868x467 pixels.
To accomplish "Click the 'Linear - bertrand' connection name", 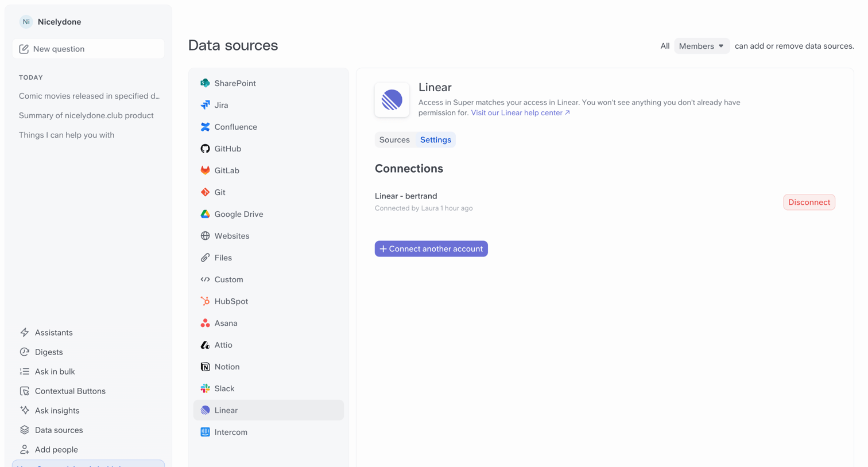I will 406,196.
